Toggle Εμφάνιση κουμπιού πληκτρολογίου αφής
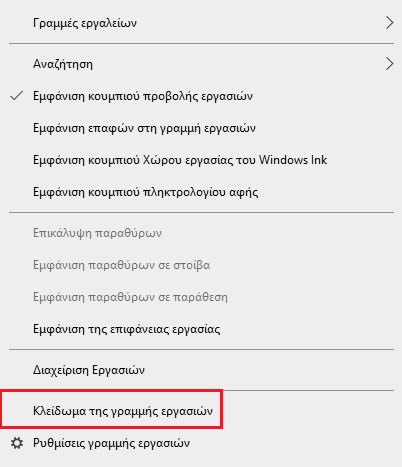This screenshot has width=402, height=467. click(x=201, y=192)
